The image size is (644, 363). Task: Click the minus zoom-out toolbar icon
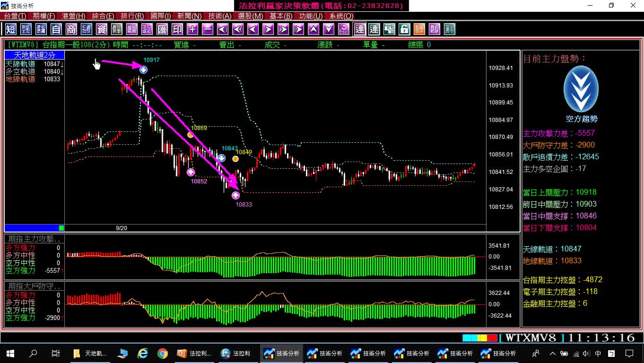click(207, 29)
